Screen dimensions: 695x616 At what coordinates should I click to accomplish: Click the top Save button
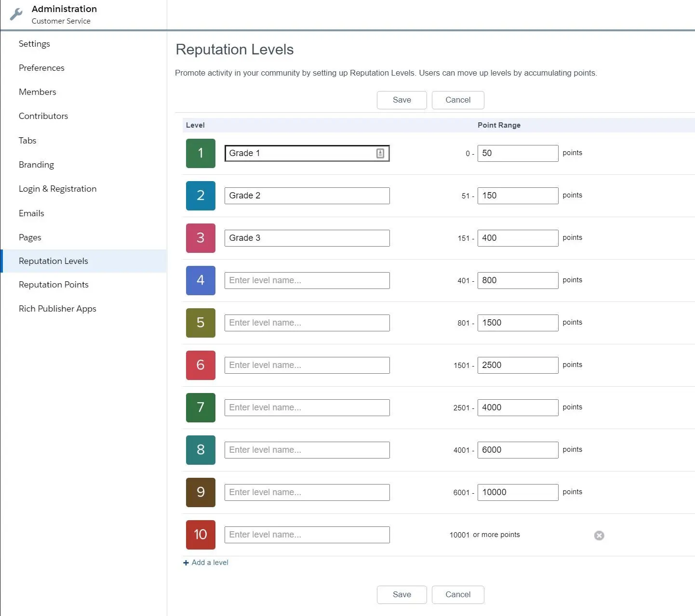[402, 100]
